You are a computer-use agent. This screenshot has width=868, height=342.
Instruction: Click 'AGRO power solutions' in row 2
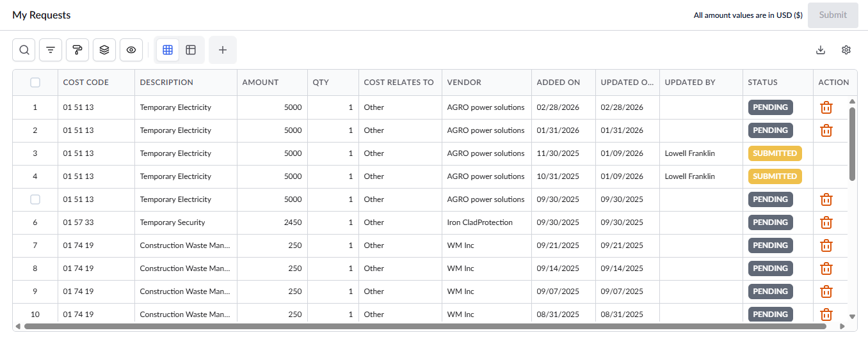pyautogui.click(x=486, y=130)
